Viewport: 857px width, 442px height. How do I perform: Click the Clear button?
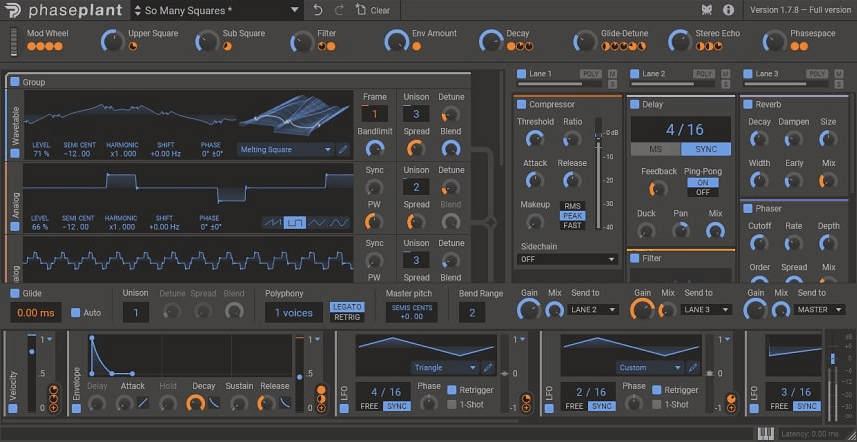click(x=373, y=10)
